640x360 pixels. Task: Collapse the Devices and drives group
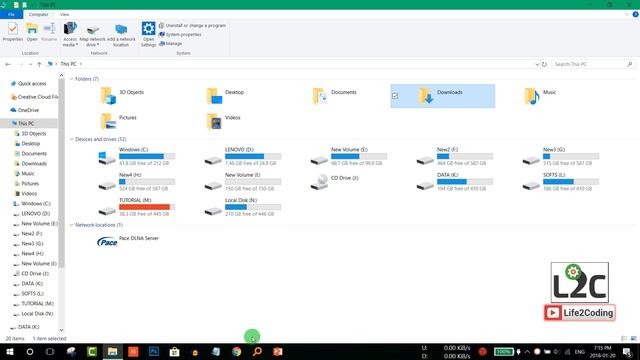(x=71, y=139)
